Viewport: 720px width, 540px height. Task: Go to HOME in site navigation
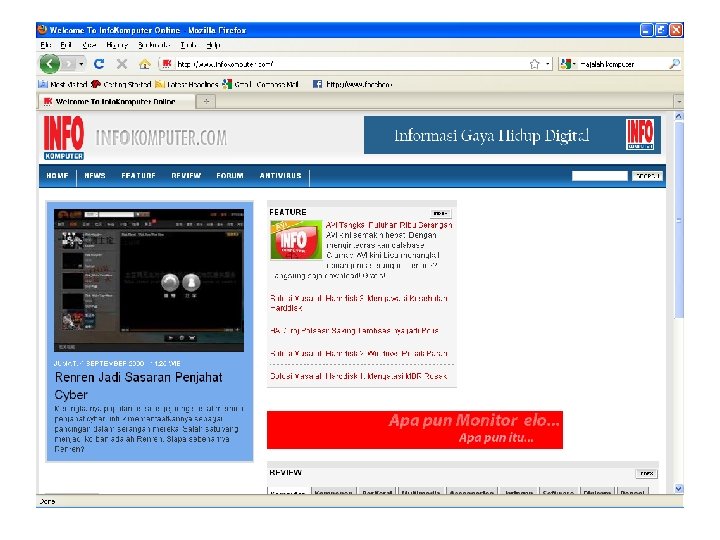57,176
